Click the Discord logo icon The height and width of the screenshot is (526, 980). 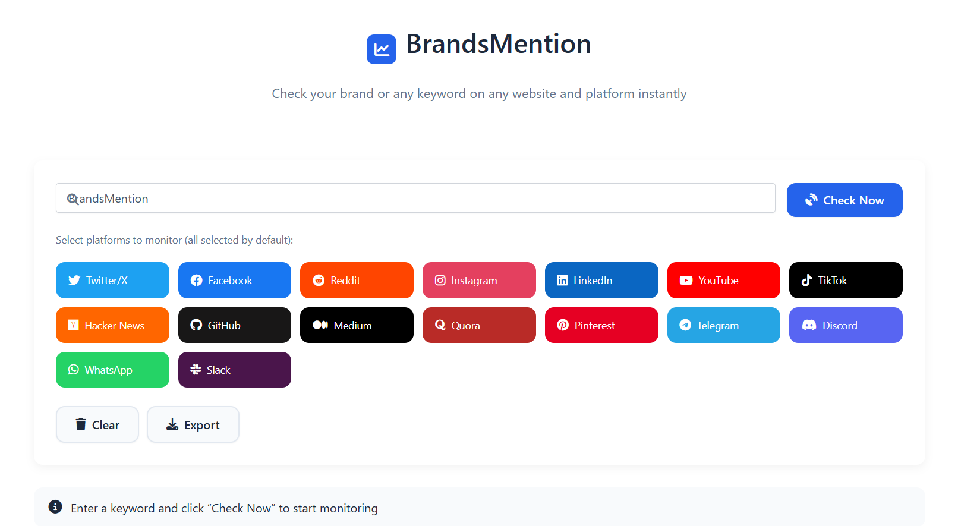click(809, 325)
